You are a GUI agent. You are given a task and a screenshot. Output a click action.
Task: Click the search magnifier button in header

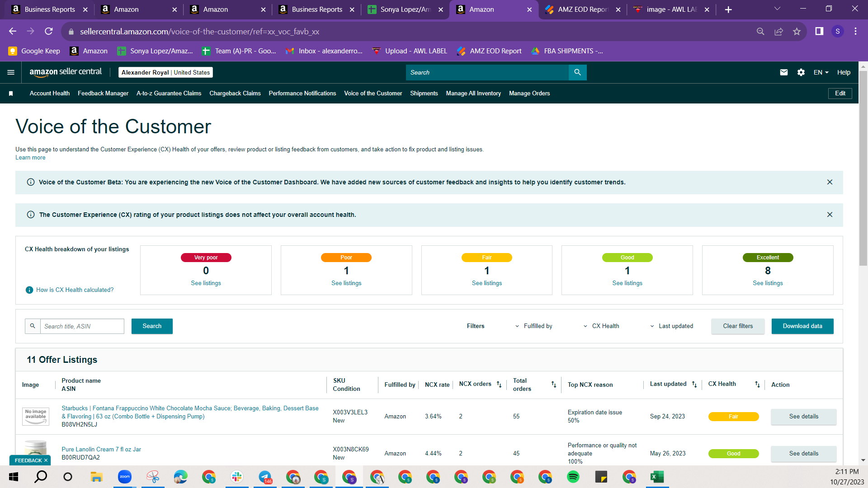point(577,72)
